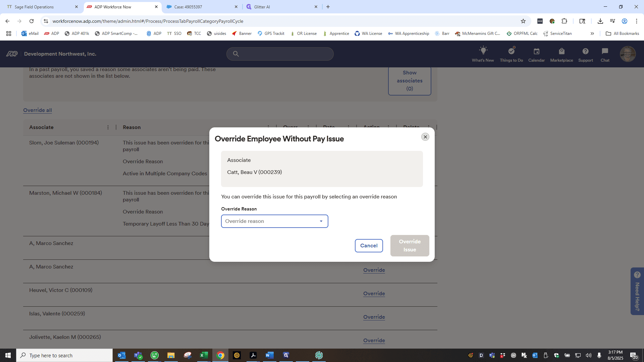Expand the Override reason dropdown

coord(274,221)
